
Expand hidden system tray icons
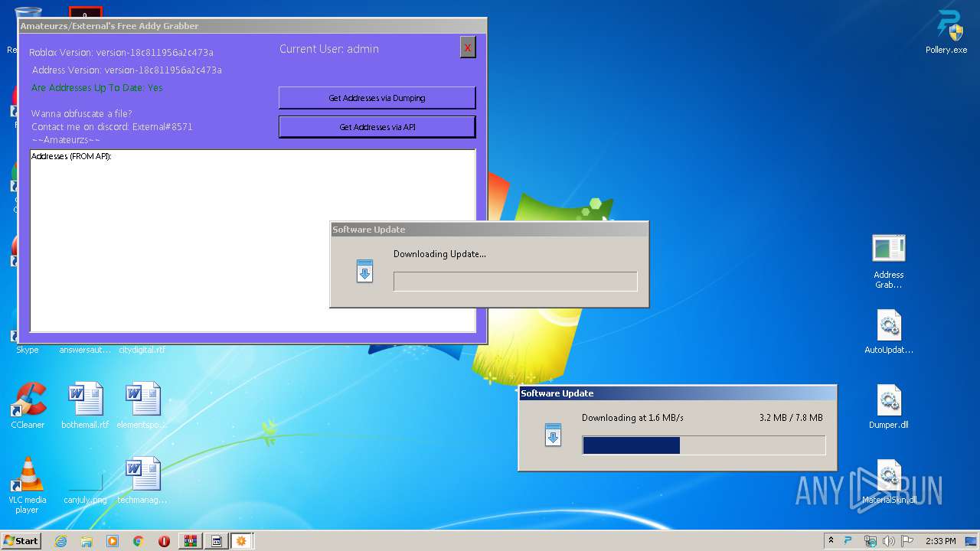[x=831, y=540]
